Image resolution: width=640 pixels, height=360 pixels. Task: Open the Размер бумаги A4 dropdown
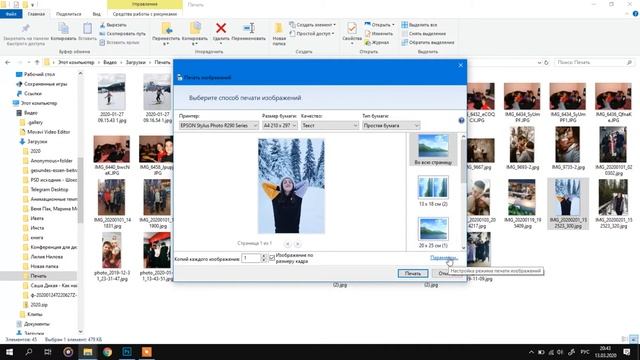pyautogui.click(x=280, y=126)
